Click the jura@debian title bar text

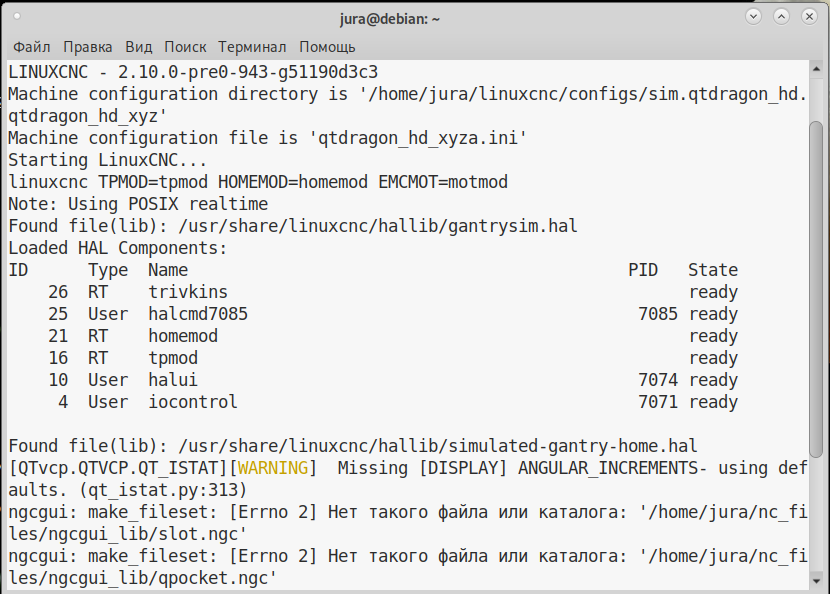tap(390, 19)
